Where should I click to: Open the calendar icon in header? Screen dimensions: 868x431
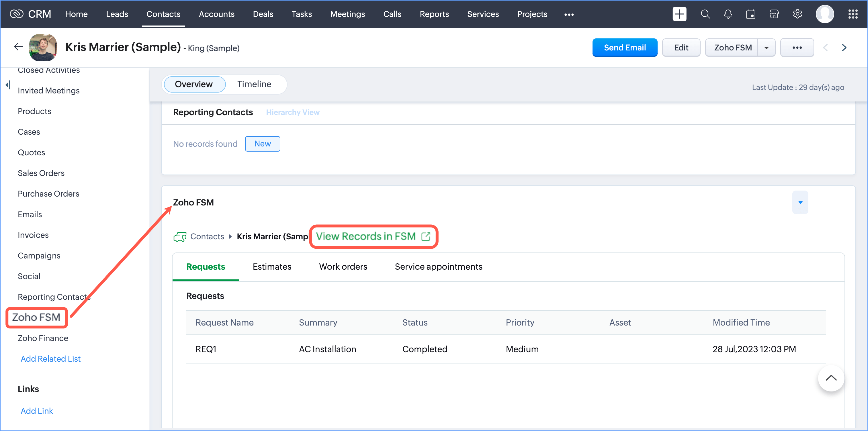[750, 14]
